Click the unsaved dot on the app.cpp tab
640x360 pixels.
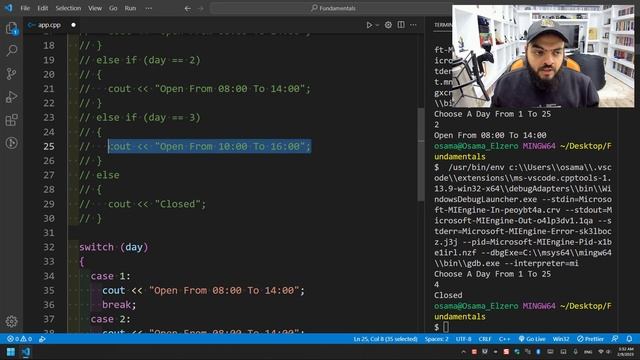[73, 25]
